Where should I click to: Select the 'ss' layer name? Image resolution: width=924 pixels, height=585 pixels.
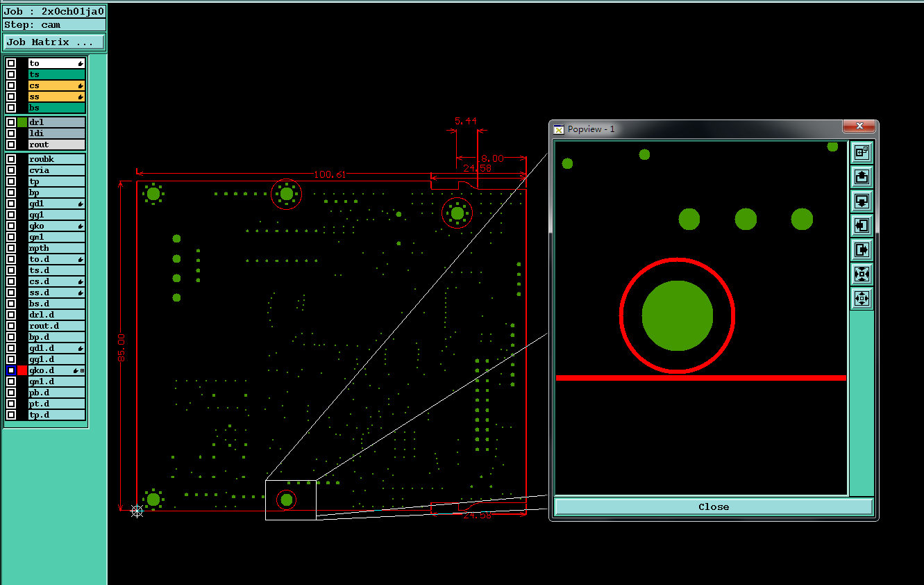(57, 97)
